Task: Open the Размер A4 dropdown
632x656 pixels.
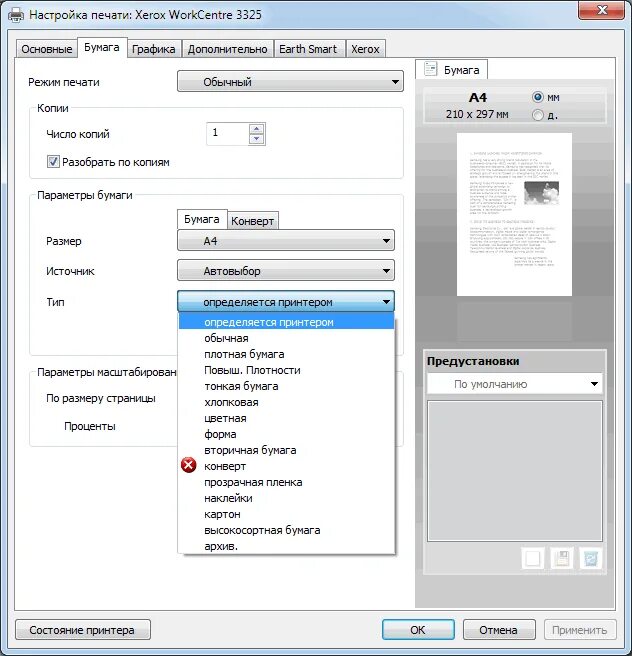Action: [x=286, y=241]
